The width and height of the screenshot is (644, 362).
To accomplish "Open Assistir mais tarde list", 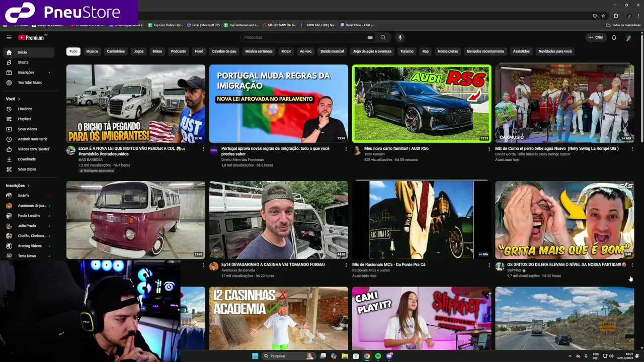I will click(x=29, y=139).
